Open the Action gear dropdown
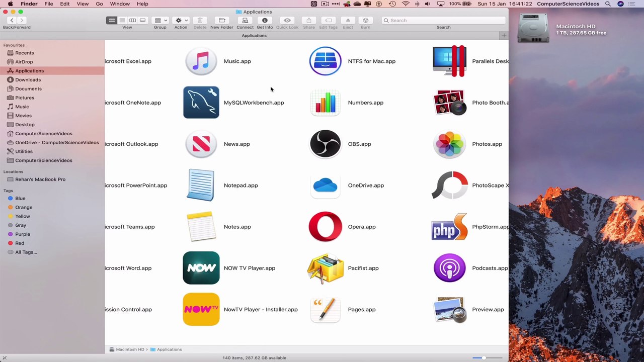644x362 pixels. (x=181, y=20)
